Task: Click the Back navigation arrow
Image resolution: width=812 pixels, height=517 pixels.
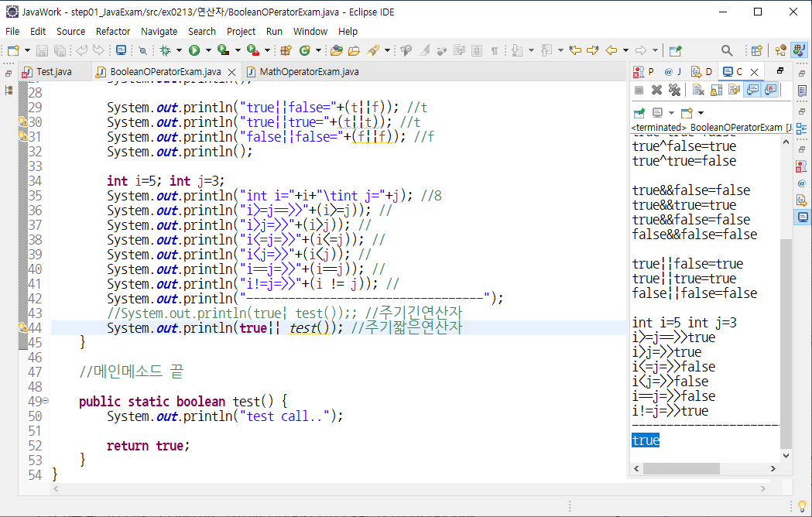Action: [x=612, y=50]
